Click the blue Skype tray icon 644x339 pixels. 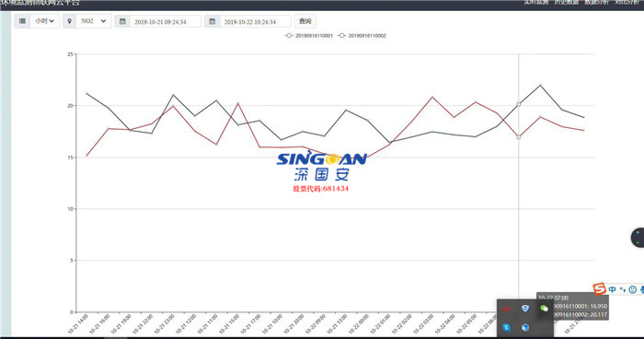click(506, 327)
